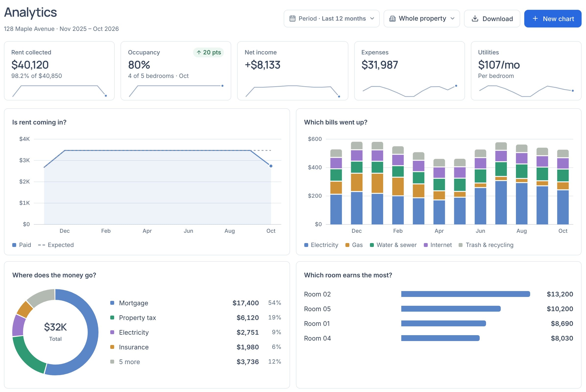Click the Where does the money go? title

[x=54, y=275]
